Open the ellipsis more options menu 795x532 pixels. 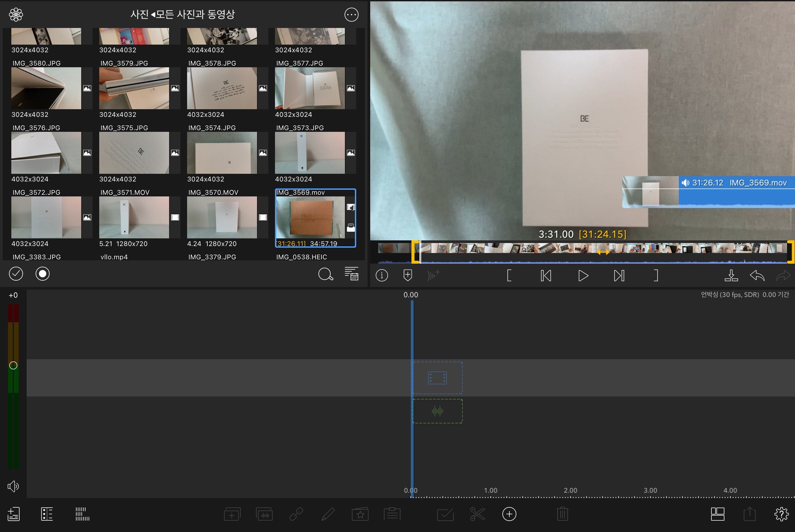[x=351, y=15]
